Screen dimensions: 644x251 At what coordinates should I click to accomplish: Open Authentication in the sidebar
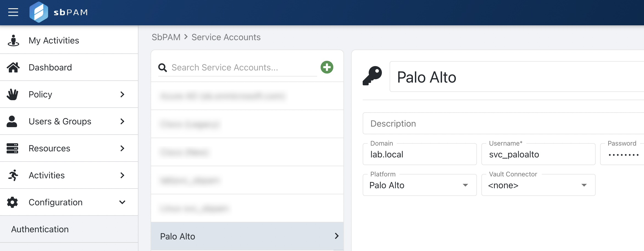point(40,229)
